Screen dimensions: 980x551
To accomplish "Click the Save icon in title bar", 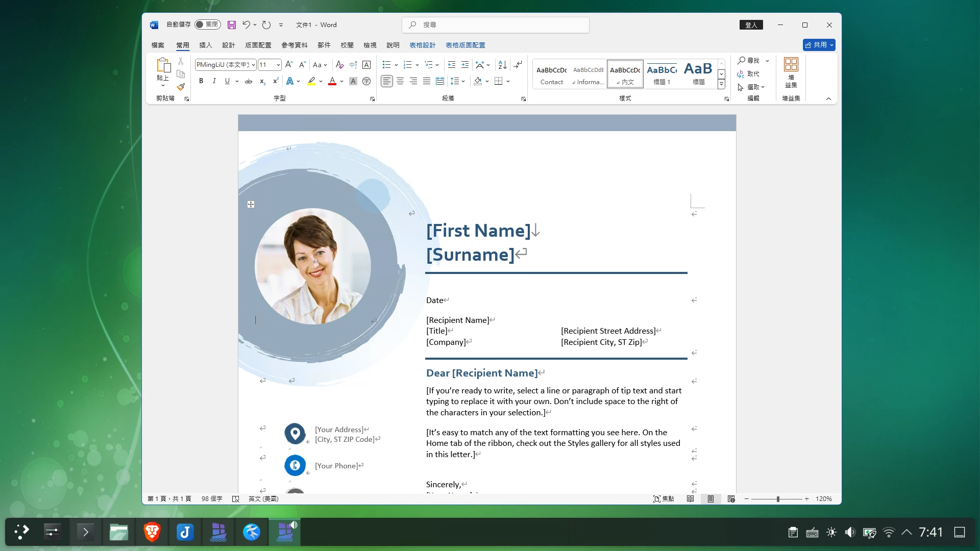I will [231, 25].
